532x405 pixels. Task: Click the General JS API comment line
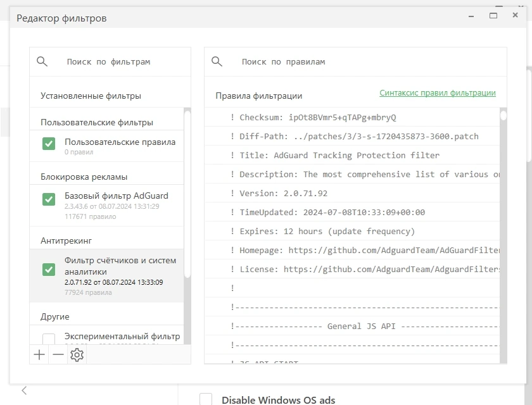click(352, 326)
